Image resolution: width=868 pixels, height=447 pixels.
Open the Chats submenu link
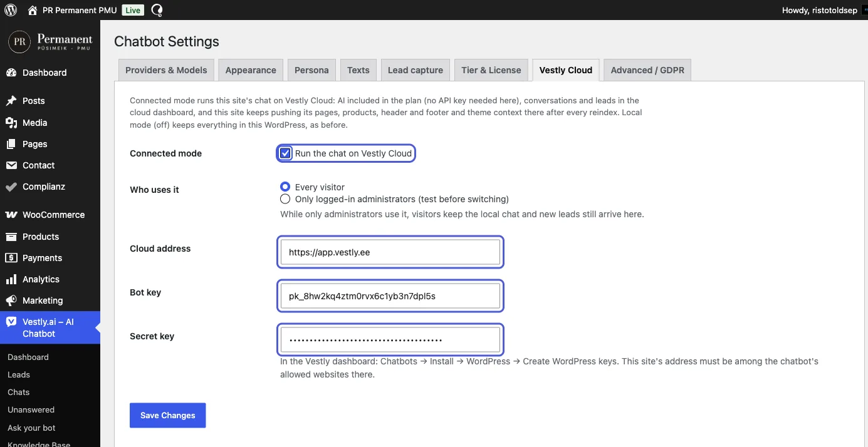tap(19, 392)
